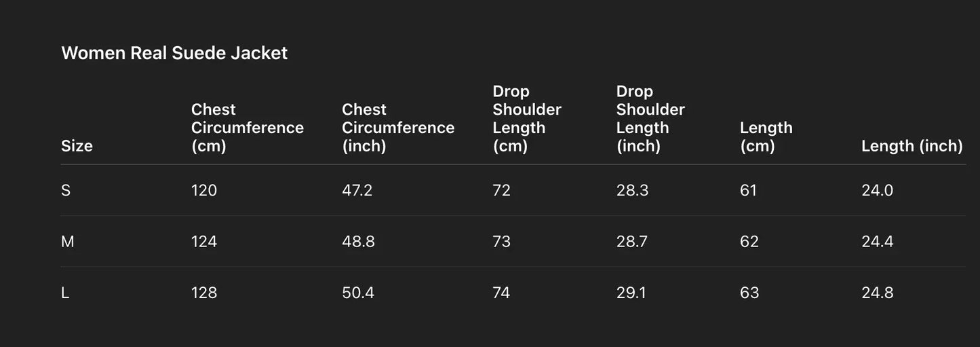
Task: Select the Chest Circumference (inch) column header
Action: (397, 128)
